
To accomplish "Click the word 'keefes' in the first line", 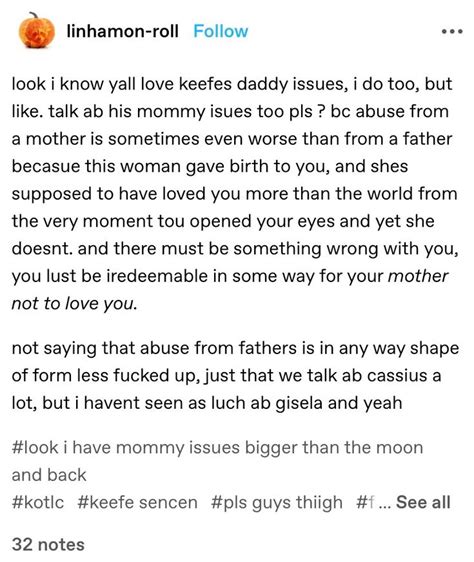I will coord(205,84).
